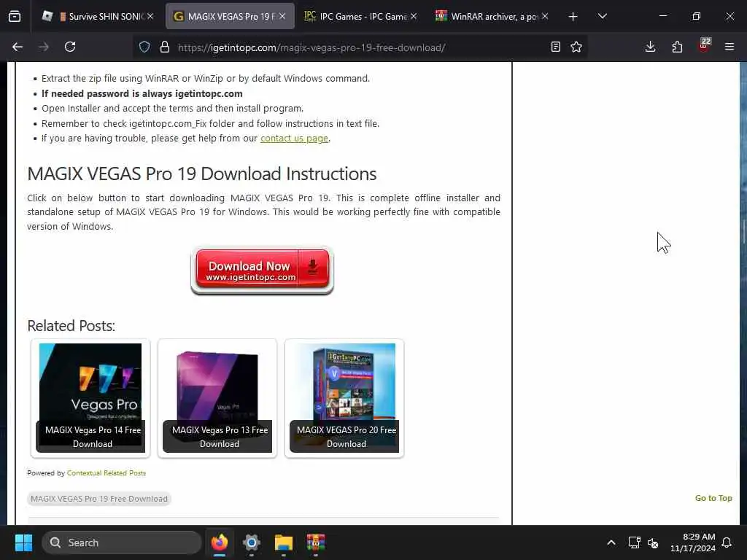Open network status tray icon

[634, 542]
